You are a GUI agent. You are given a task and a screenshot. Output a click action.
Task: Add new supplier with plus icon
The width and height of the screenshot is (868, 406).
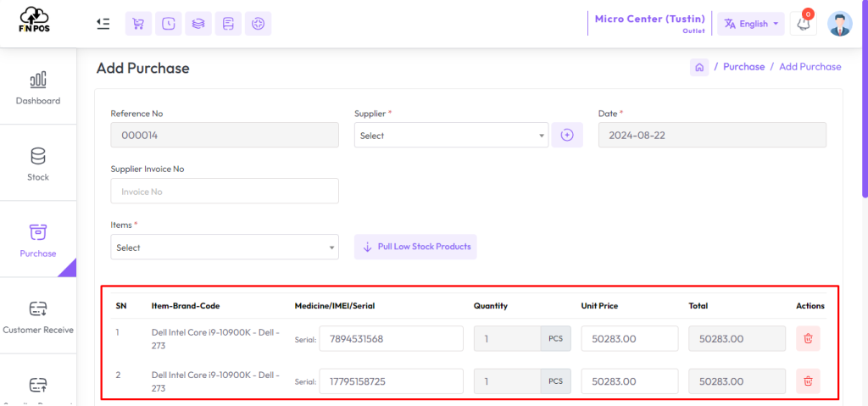(567, 135)
